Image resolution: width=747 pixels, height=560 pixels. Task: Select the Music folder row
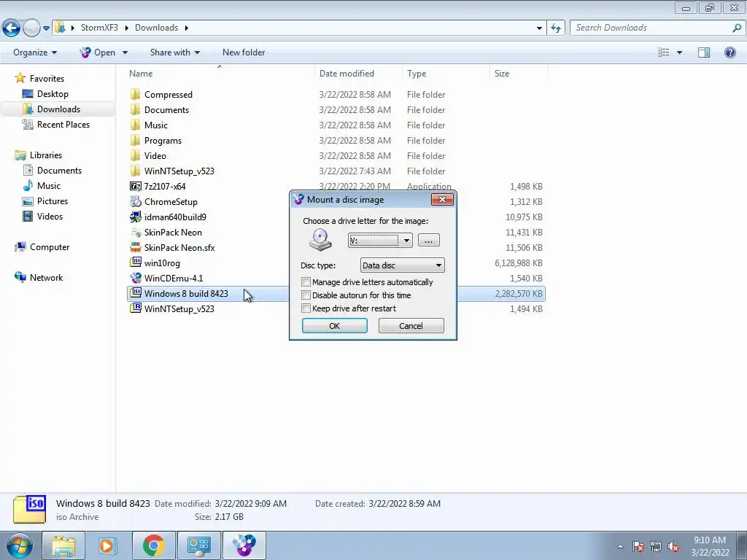(336, 125)
